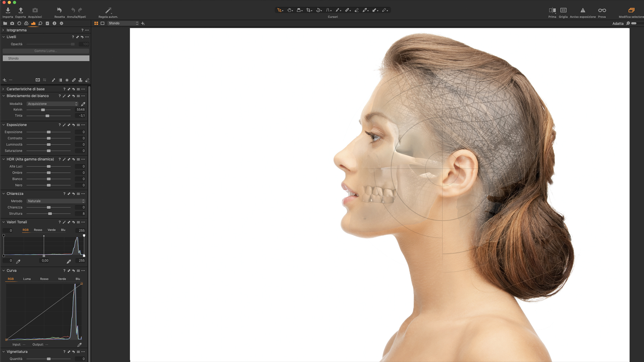Select the annotation pencil cursor tool
This screenshot has height=362, width=644.
point(384,10)
